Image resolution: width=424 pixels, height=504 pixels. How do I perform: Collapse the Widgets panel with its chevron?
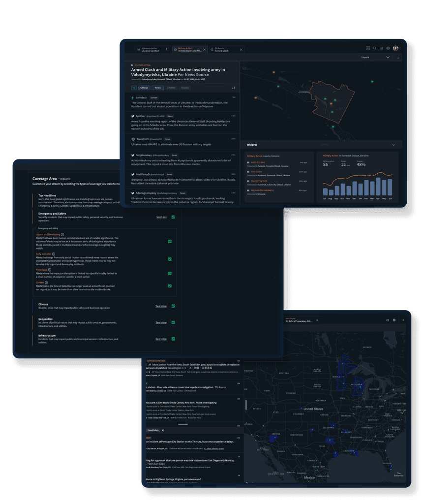[394, 144]
